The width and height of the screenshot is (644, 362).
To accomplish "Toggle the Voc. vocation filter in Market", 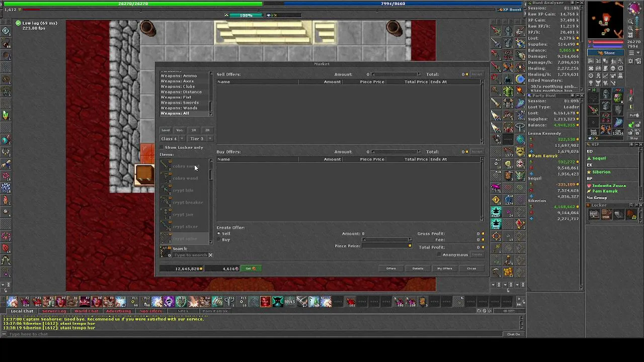I will point(180,130).
